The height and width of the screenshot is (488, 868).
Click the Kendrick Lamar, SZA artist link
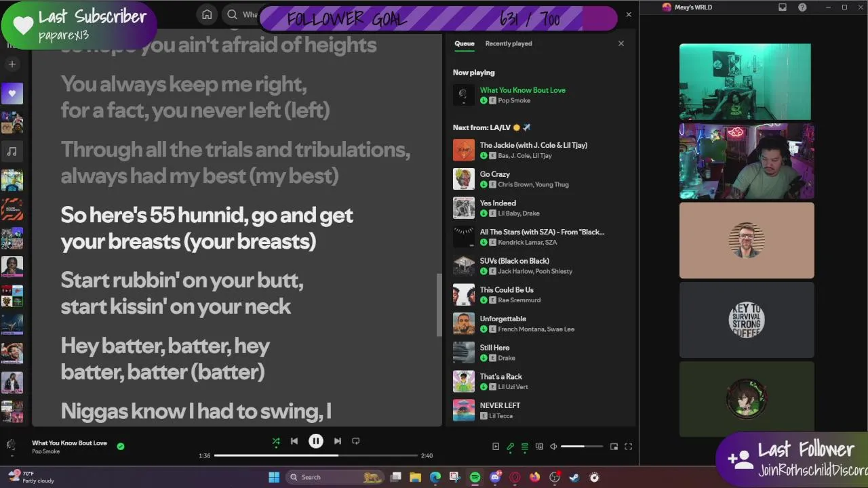pos(528,242)
